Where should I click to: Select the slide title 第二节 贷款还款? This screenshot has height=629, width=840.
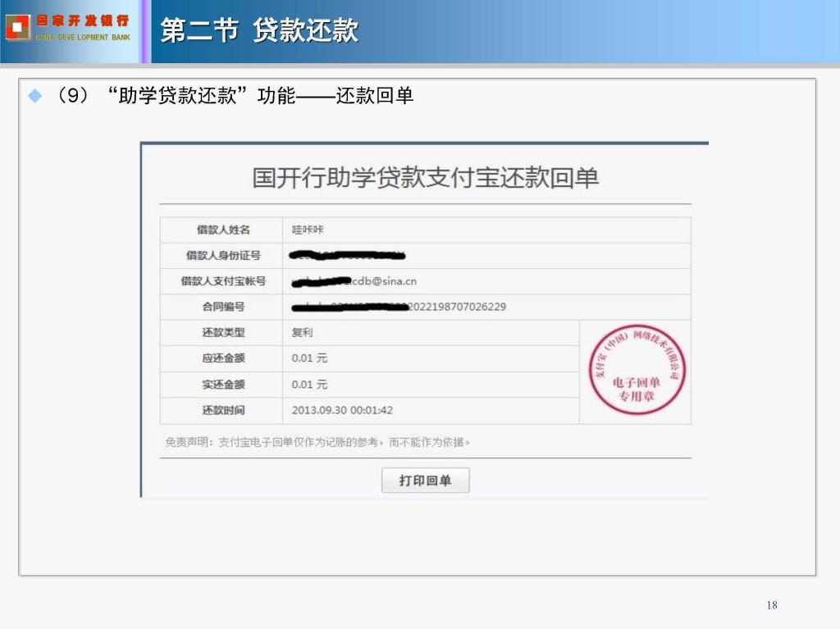(259, 30)
